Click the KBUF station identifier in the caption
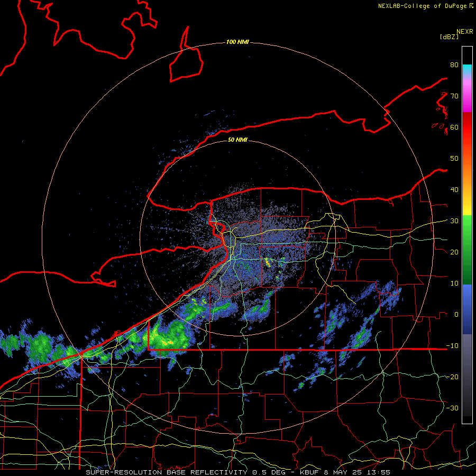 (x=310, y=472)
